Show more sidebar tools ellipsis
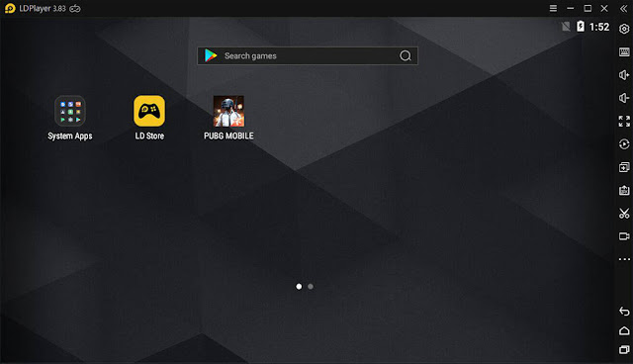 (x=624, y=259)
